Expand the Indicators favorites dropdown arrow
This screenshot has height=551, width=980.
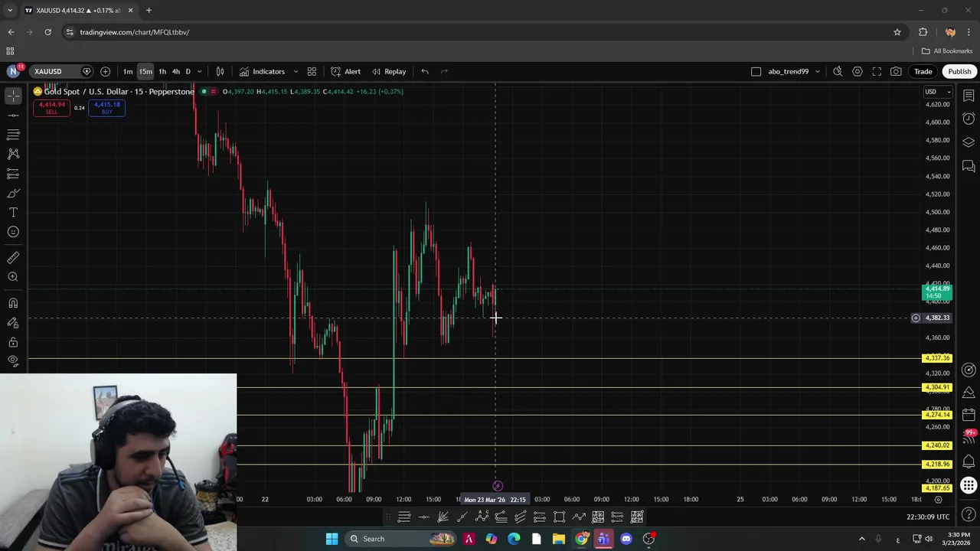[x=296, y=71]
